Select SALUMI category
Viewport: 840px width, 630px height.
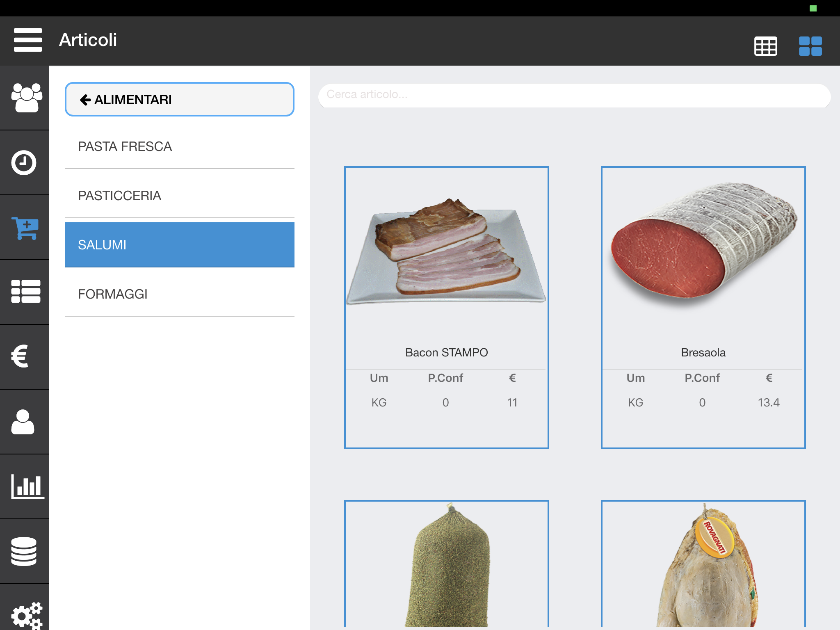(179, 245)
